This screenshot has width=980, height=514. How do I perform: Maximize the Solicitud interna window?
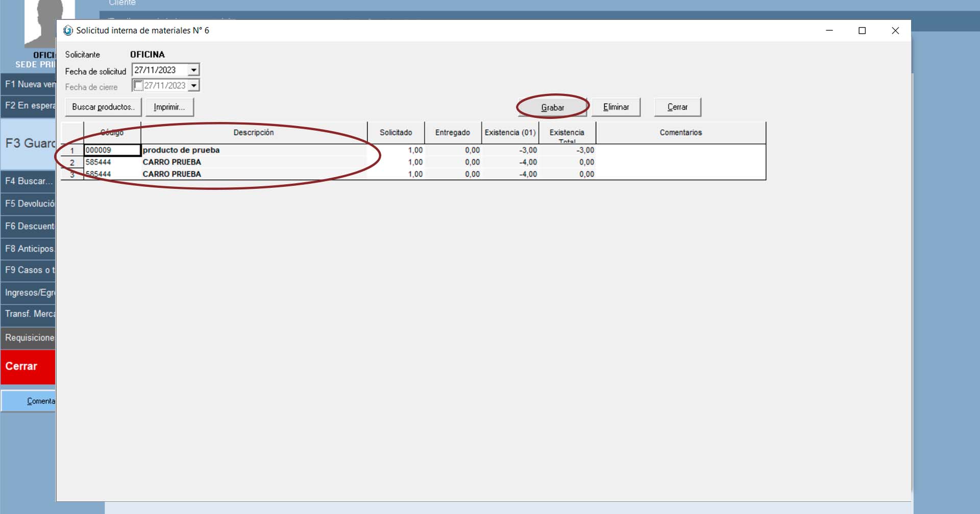click(x=862, y=31)
